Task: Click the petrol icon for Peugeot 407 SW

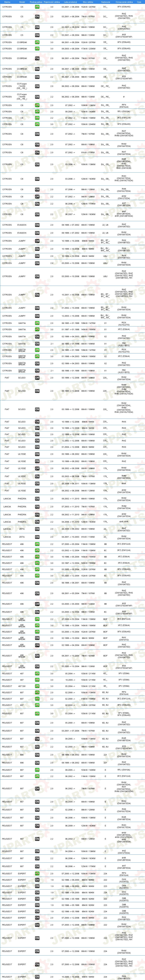Action: tap(37, 686)
